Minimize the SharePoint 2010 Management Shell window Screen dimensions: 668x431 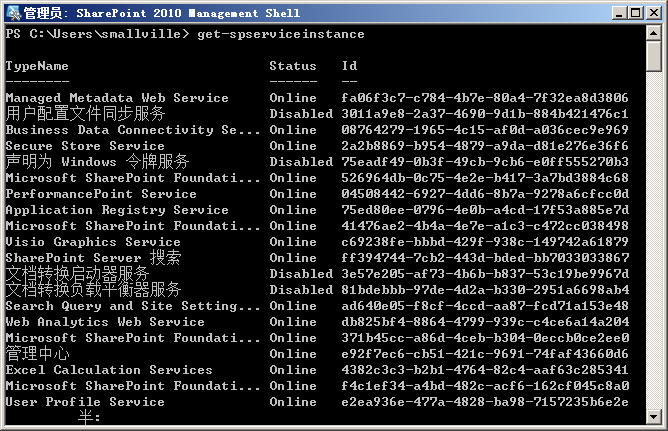[619, 13]
